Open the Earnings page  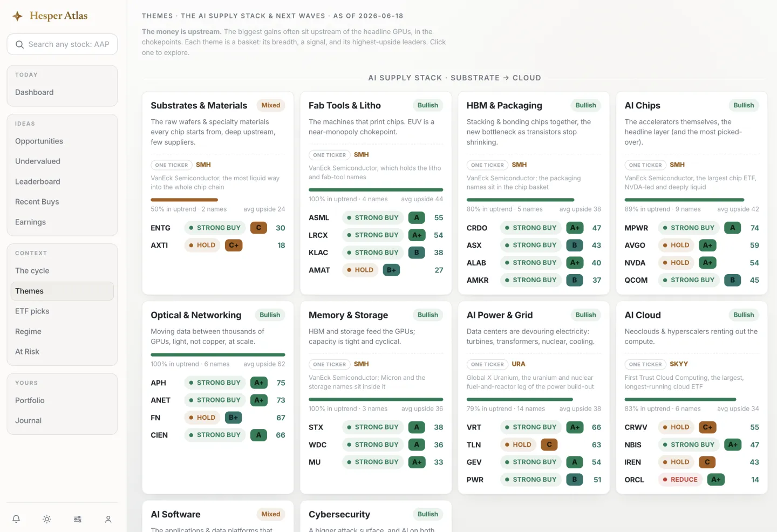pyautogui.click(x=62, y=222)
